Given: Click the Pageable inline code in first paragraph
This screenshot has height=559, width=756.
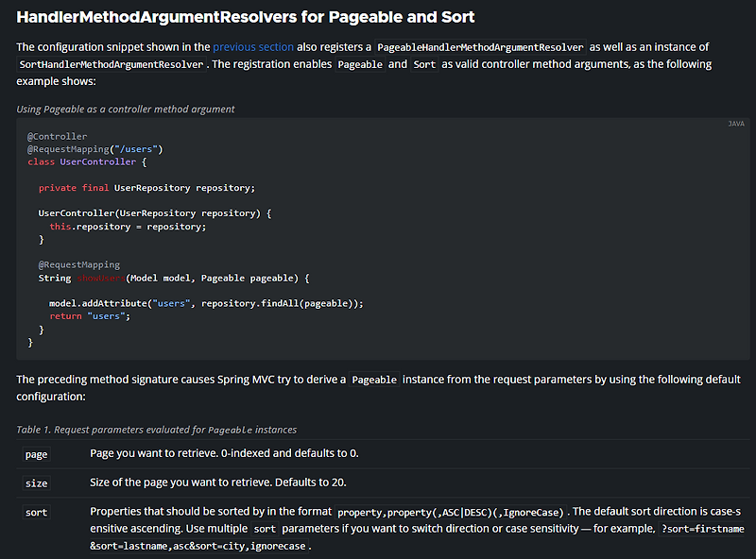Looking at the screenshot, I should click(x=359, y=64).
